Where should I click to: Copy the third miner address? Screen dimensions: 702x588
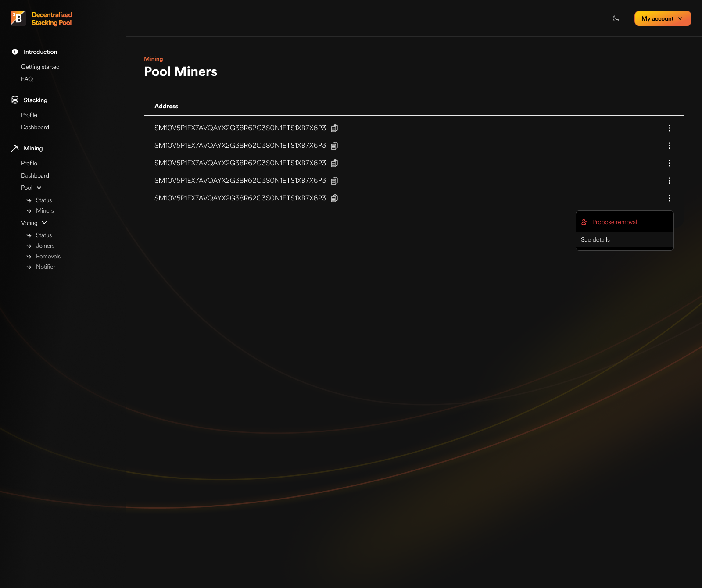[334, 163]
